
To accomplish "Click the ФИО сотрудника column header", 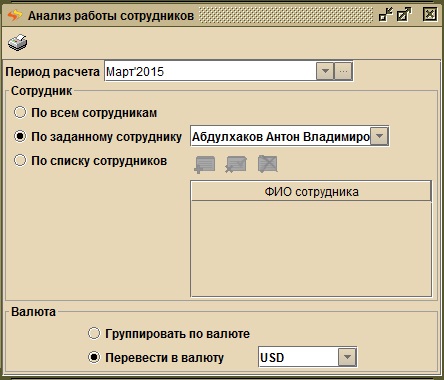I will pyautogui.click(x=311, y=192).
